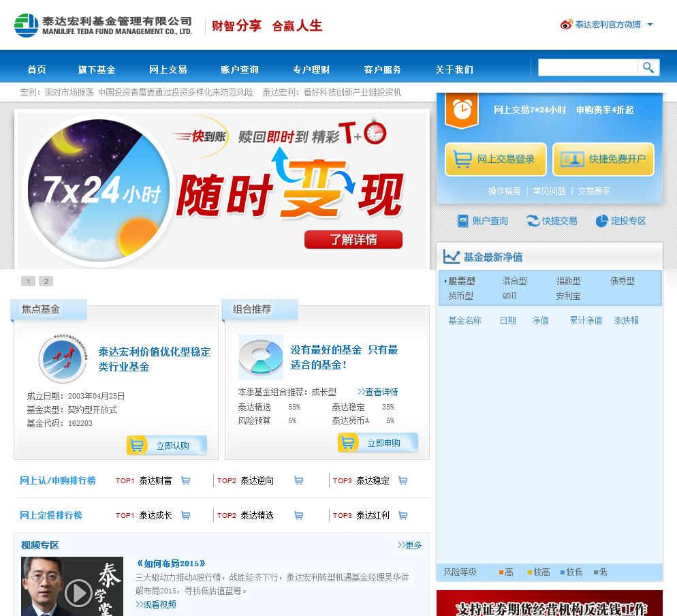Click the 立即申购 button
Screen dimensions: 677x616
coord(378,443)
